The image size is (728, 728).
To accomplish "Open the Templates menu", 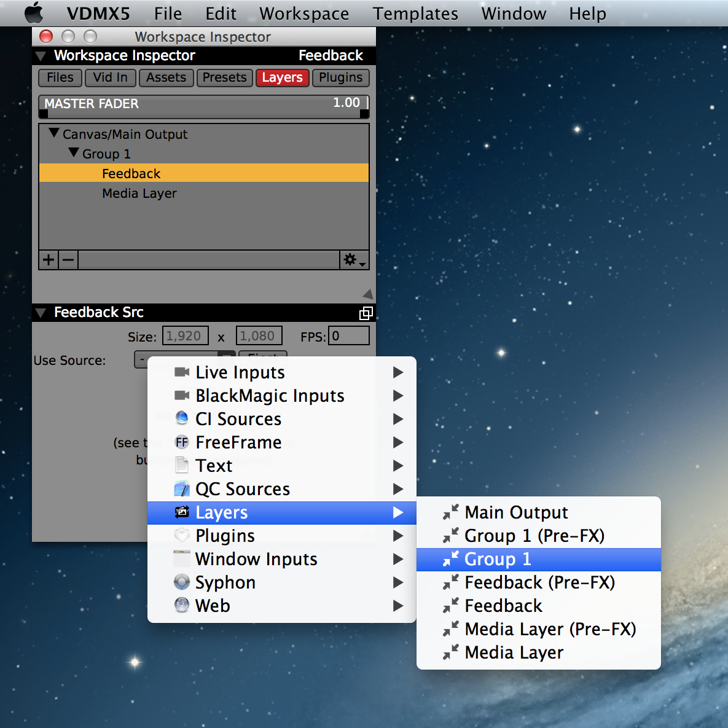I will click(415, 14).
